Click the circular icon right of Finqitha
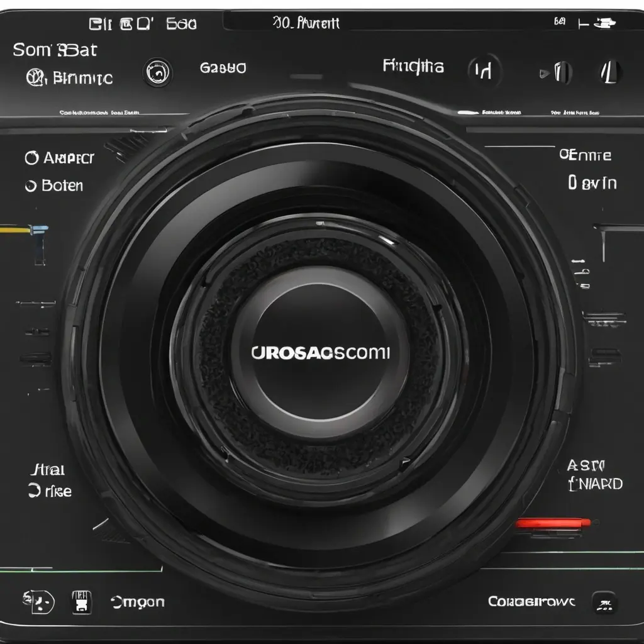644x644 pixels. coord(482,72)
